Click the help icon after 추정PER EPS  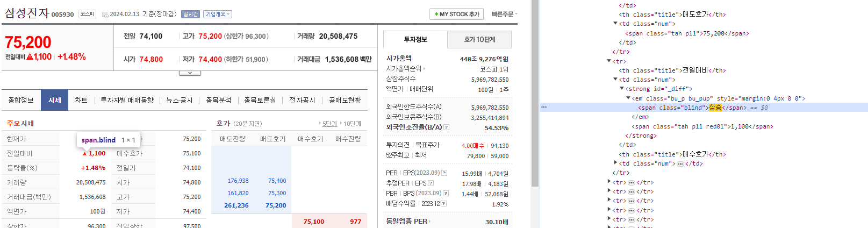pos(431,183)
